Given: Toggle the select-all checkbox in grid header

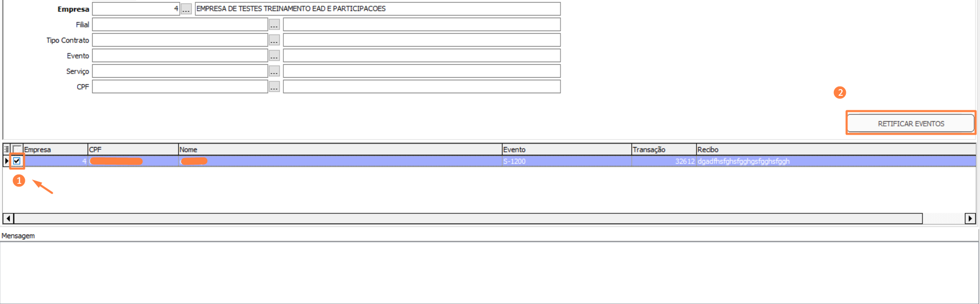Looking at the screenshot, I should (17, 149).
